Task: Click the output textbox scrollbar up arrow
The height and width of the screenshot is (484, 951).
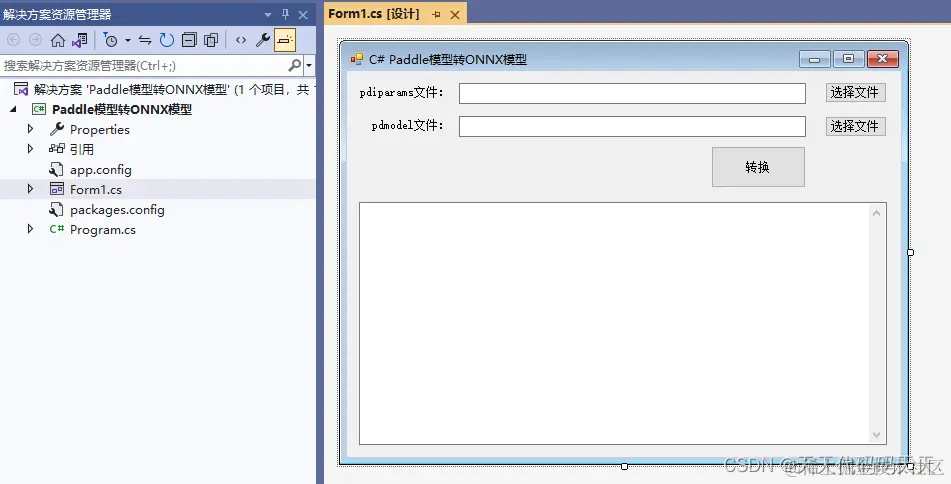Action: coord(876,213)
